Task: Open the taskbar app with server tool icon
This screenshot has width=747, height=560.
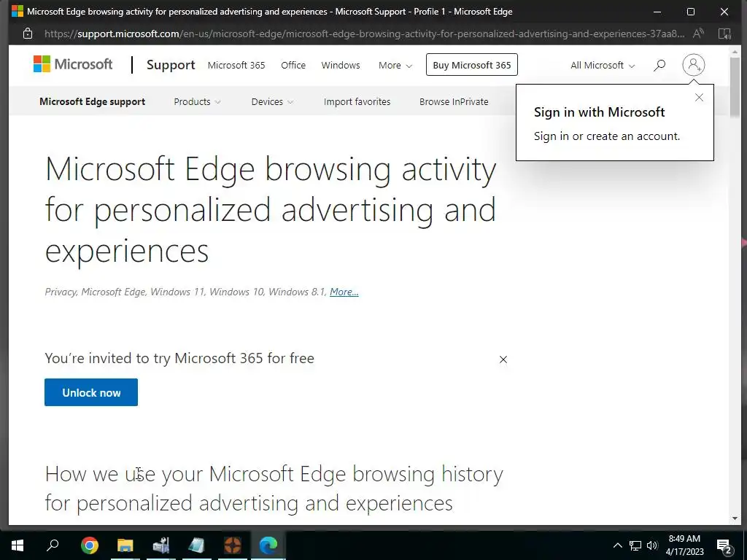Action: click(x=161, y=545)
